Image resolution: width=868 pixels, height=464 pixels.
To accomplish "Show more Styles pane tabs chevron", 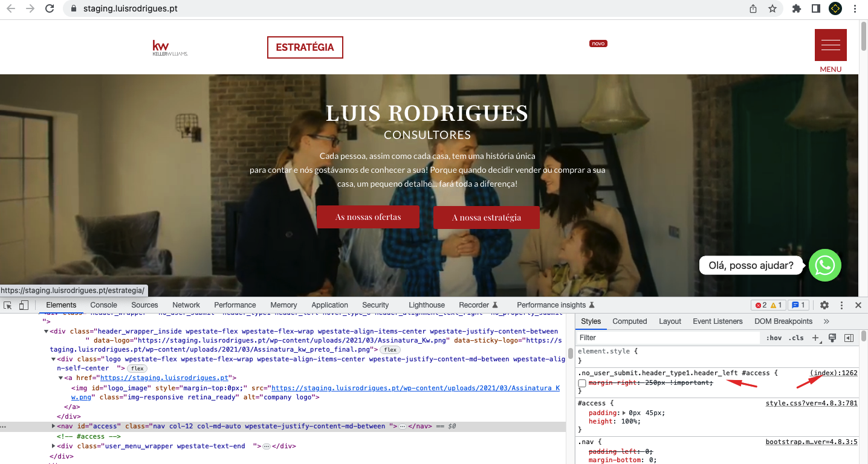I will coord(826,321).
